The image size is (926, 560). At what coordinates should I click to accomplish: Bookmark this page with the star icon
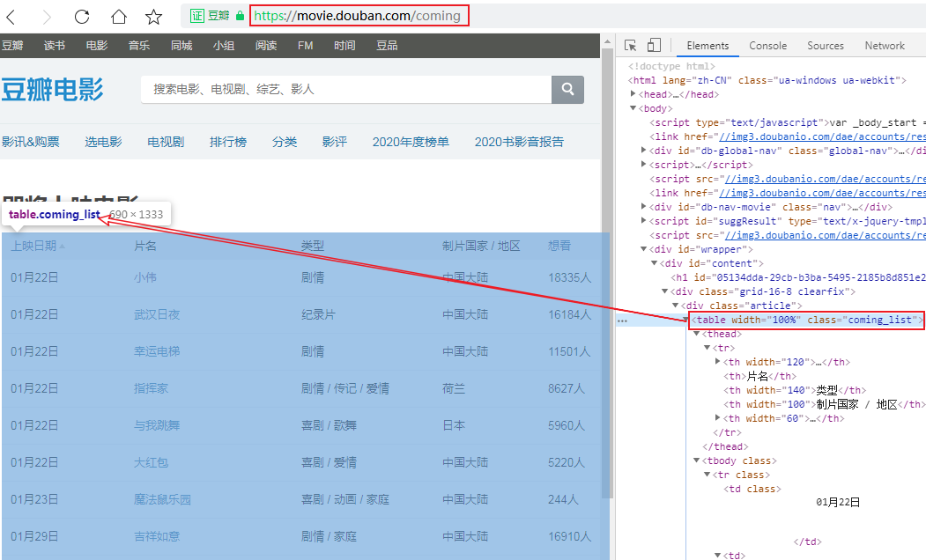point(153,17)
